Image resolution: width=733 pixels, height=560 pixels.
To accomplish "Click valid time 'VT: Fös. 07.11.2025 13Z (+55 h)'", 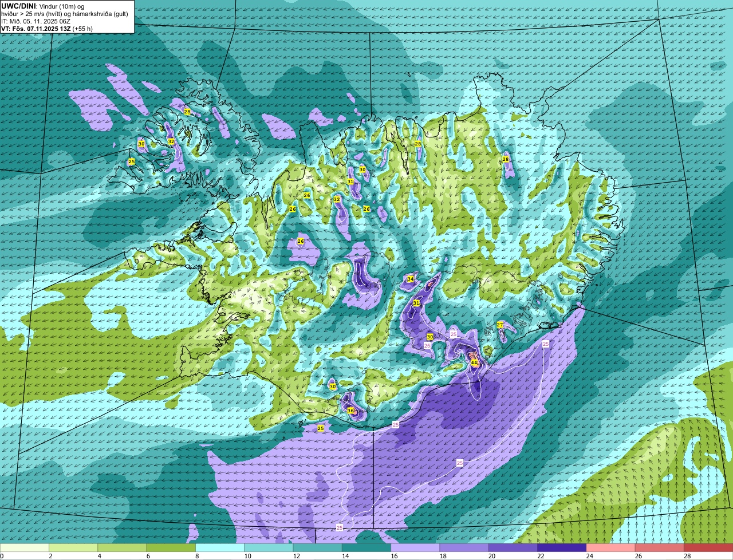I will [47, 28].
